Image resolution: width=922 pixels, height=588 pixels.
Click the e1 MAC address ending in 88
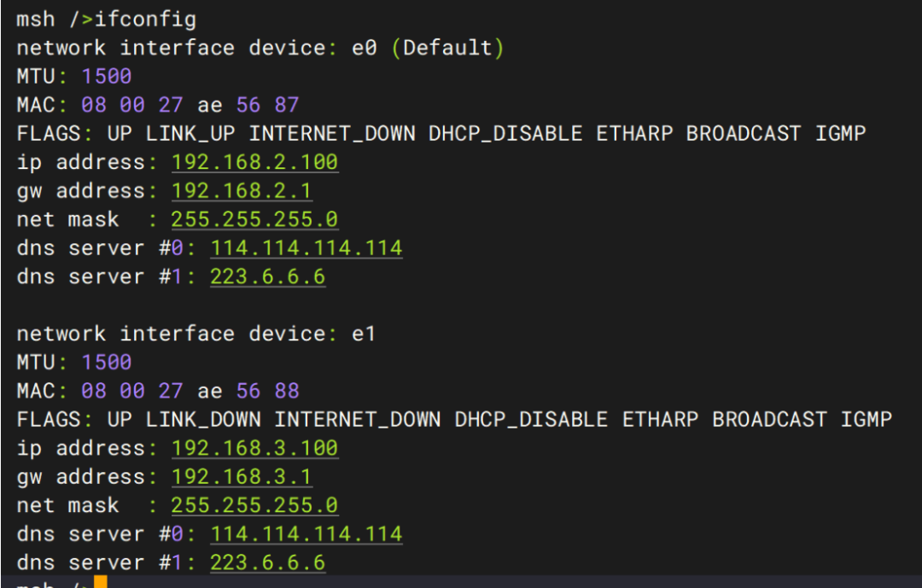(x=190, y=391)
